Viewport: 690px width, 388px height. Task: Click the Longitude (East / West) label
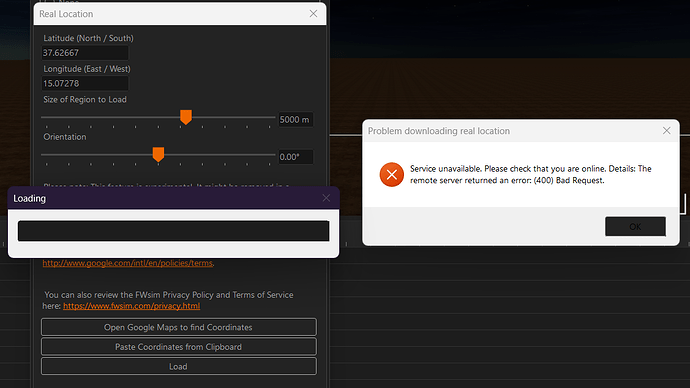click(x=87, y=69)
